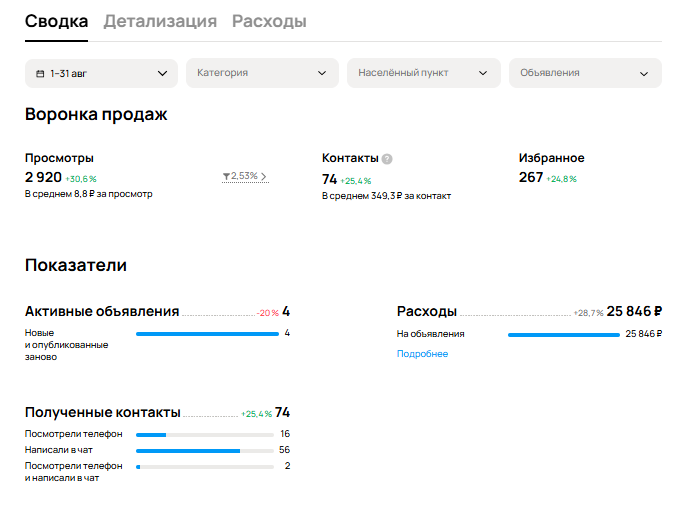Click the funnel icon beside 2,53%
The image size is (679, 521).
[x=226, y=177]
